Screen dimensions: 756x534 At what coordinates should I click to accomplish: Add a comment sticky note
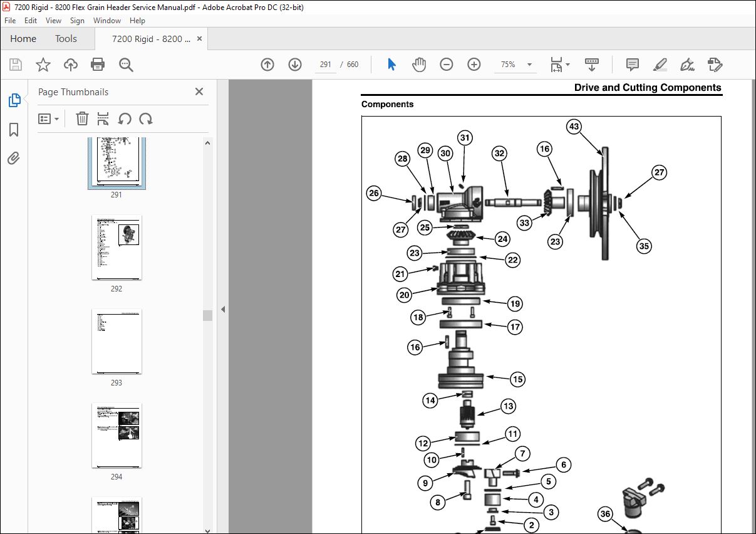coord(633,65)
